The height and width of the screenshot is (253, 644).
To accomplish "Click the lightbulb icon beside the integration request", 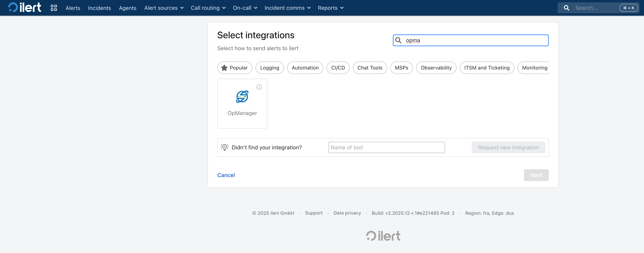I will click(224, 147).
